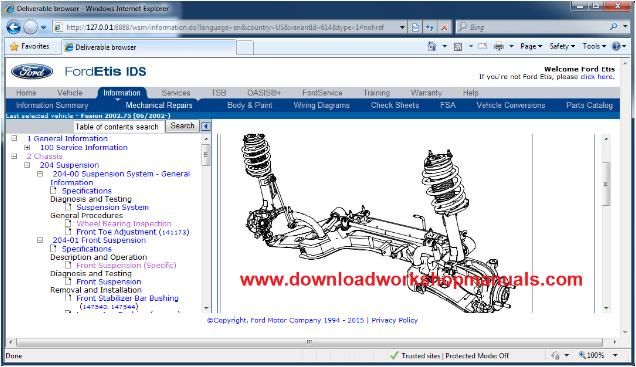Refresh the page with the refresh icon
The height and width of the screenshot is (367, 636).
(x=430, y=27)
